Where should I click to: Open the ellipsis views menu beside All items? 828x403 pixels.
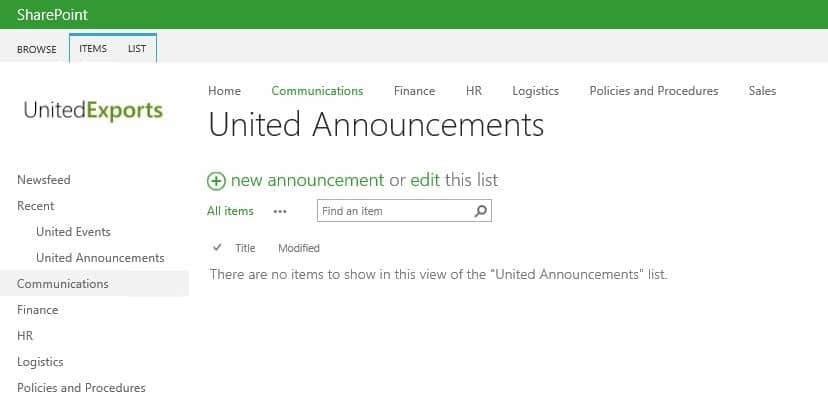(280, 211)
